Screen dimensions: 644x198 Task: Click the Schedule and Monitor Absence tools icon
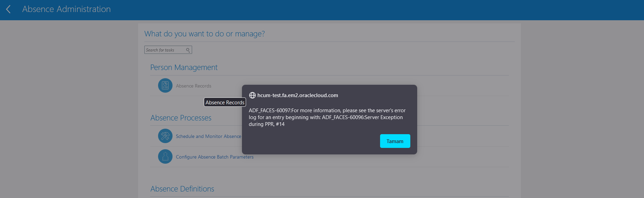tap(165, 136)
